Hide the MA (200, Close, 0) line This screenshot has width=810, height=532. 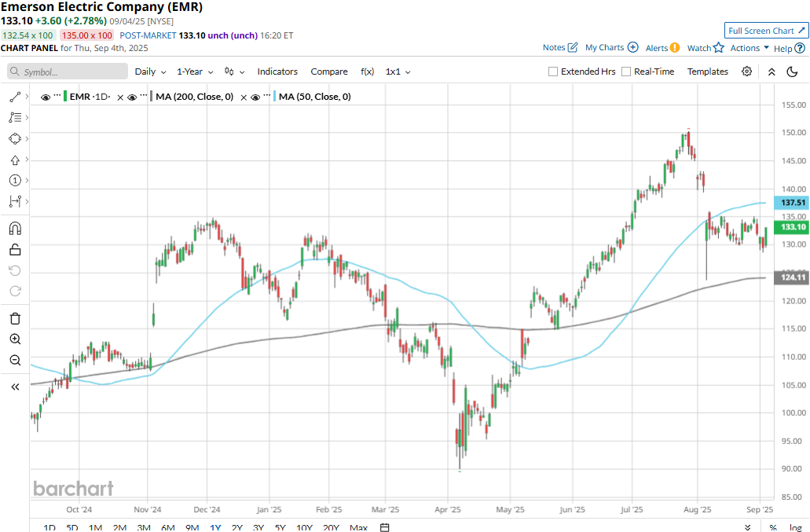click(132, 97)
